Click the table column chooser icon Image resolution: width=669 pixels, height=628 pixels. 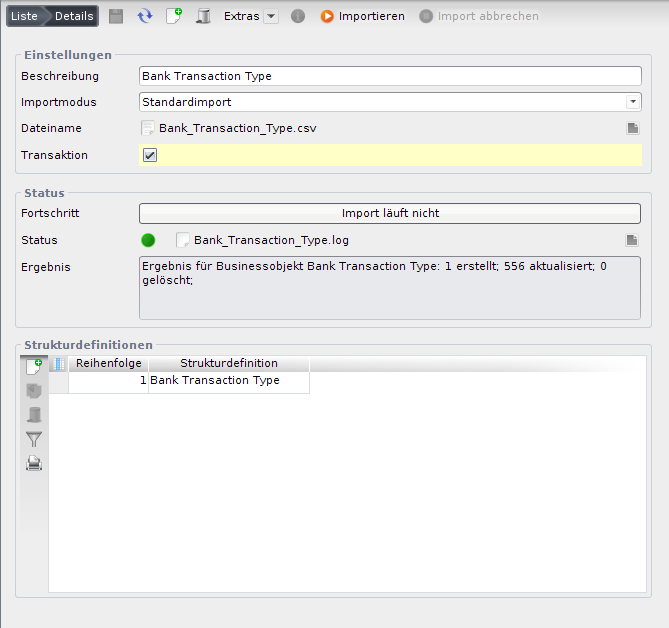point(58,364)
